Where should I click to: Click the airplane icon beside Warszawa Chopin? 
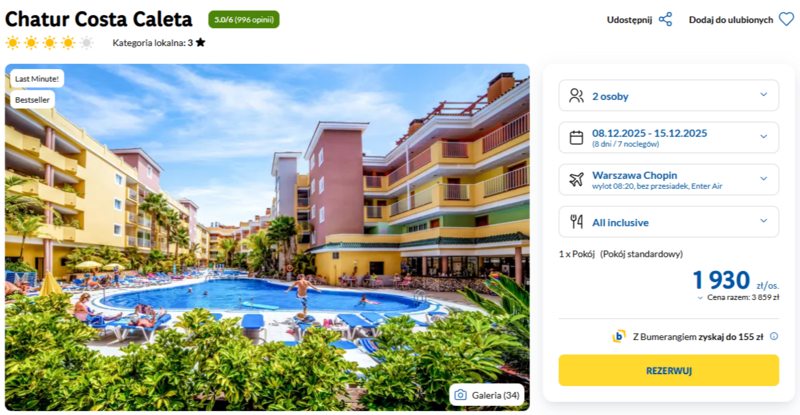pyautogui.click(x=577, y=180)
